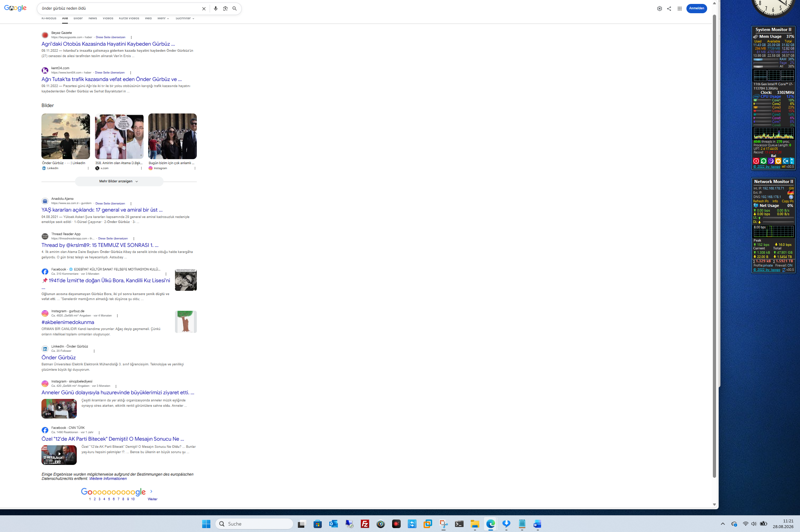Open Microsoft Store from the taskbar
The height and width of the screenshot is (532, 800).
317,524
